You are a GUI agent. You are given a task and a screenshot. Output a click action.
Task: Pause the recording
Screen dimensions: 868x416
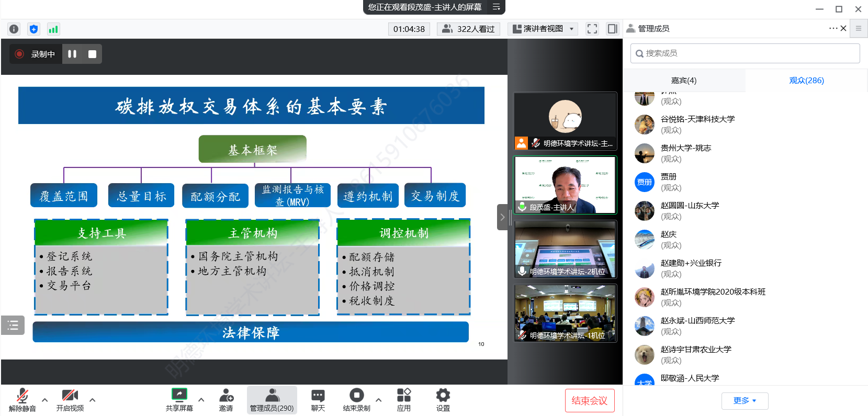[x=72, y=54]
